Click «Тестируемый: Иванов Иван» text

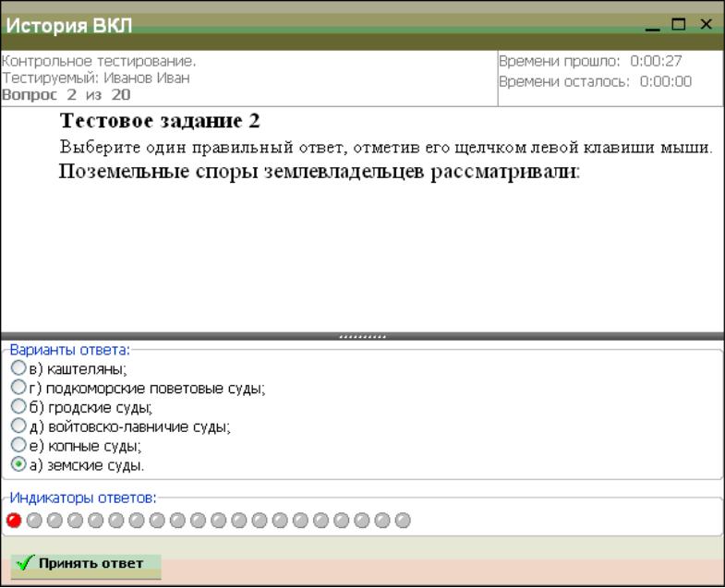pyautogui.click(x=96, y=78)
